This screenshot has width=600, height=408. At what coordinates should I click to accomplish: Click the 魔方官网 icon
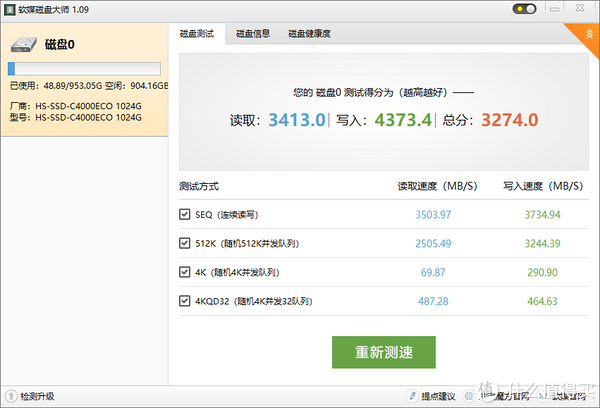click(x=469, y=396)
